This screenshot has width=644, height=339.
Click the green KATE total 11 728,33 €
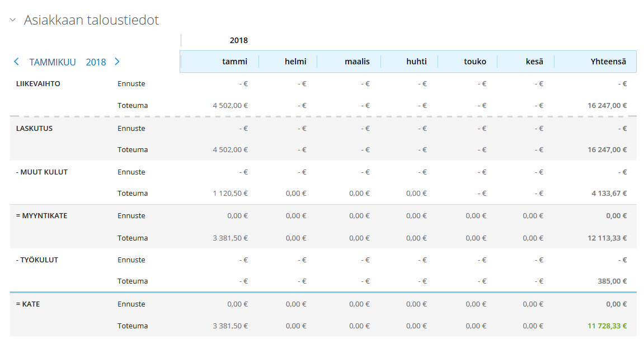coord(607,326)
